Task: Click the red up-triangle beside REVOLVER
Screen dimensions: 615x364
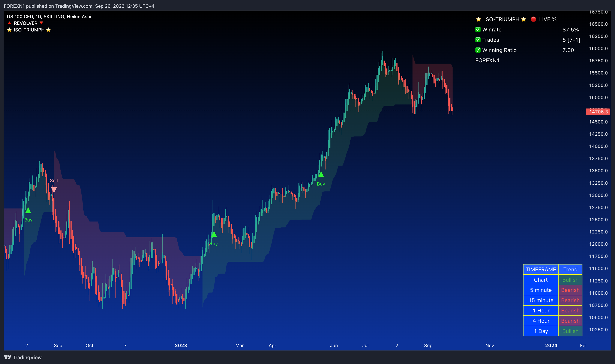Action: click(x=9, y=23)
